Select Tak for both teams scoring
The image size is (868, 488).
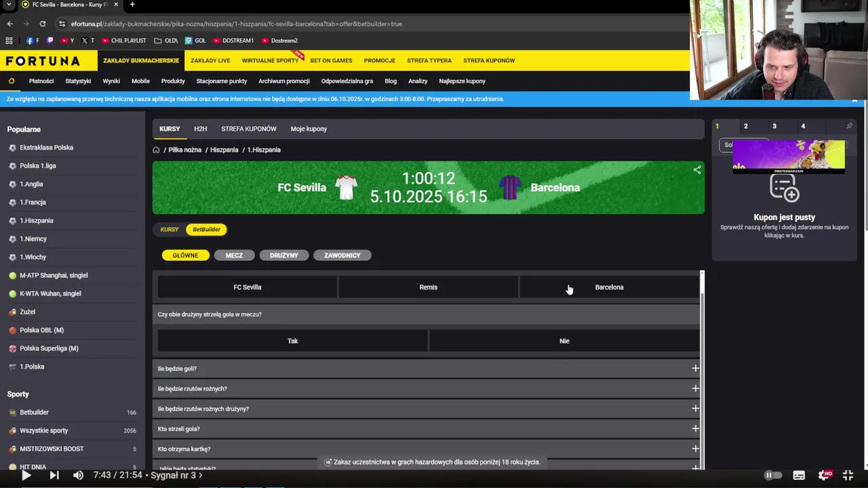pyautogui.click(x=293, y=341)
